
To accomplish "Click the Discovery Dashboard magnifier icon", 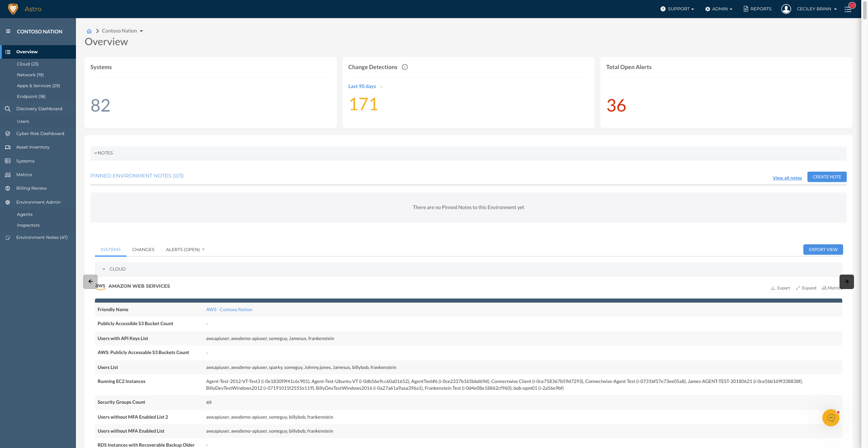I will (8, 109).
